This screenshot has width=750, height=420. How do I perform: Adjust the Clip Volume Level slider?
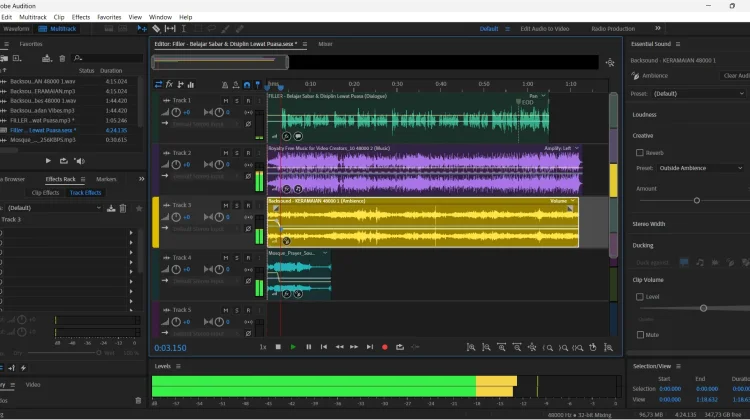703,308
